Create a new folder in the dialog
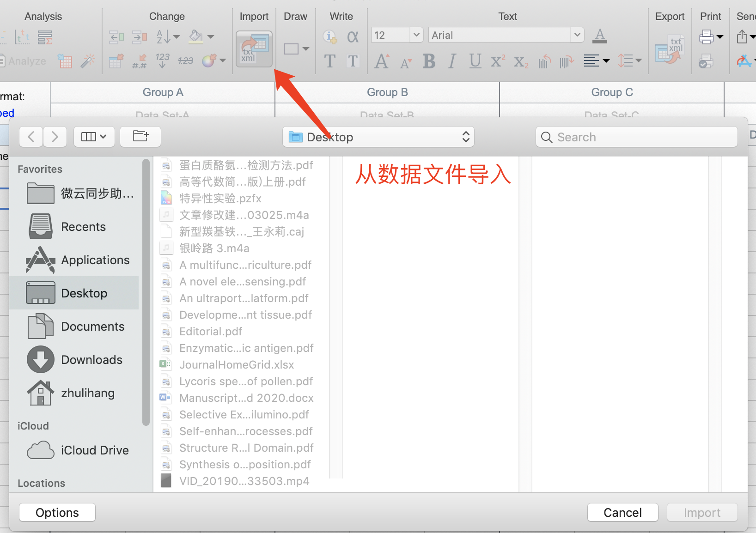 click(140, 136)
